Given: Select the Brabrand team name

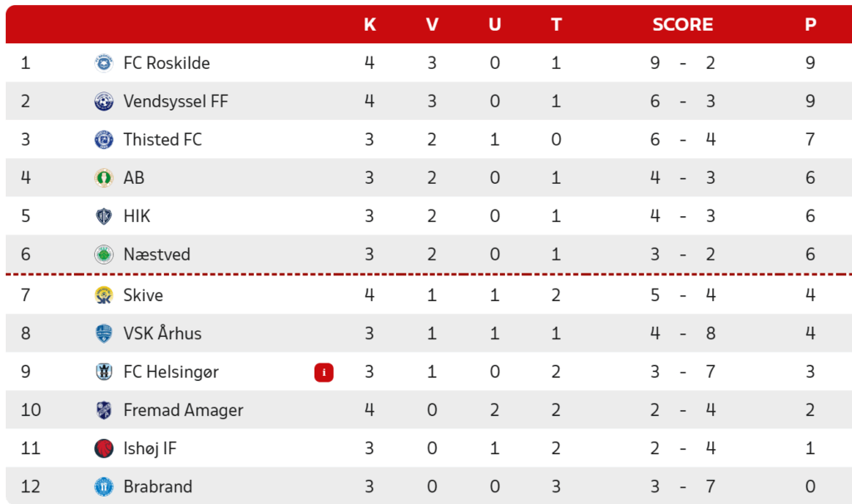Looking at the screenshot, I should point(157,487).
